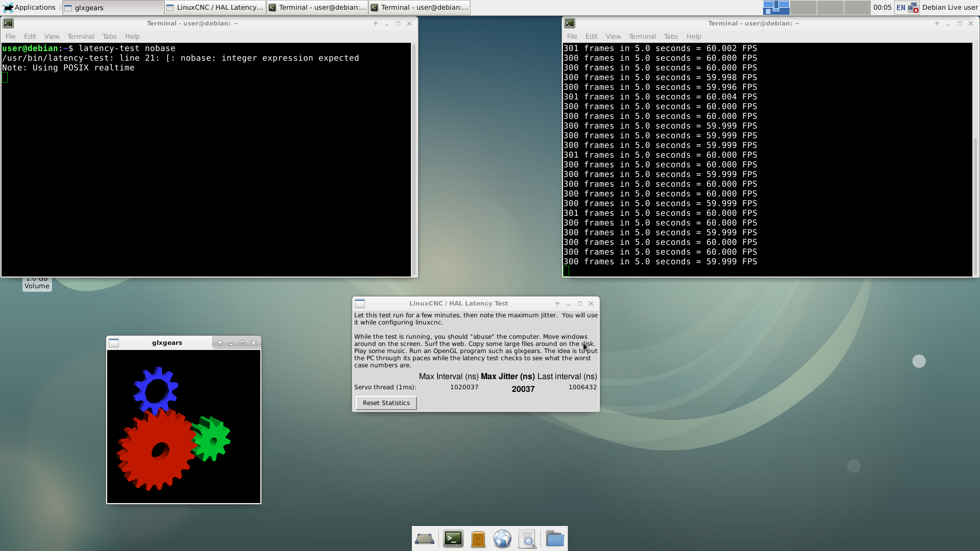Screen dimensions: 980x551
Task: Open View menu in right terminal
Action: point(613,36)
